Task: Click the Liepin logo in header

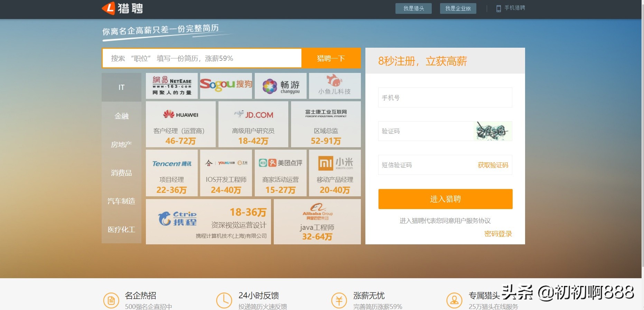Action: (122, 8)
